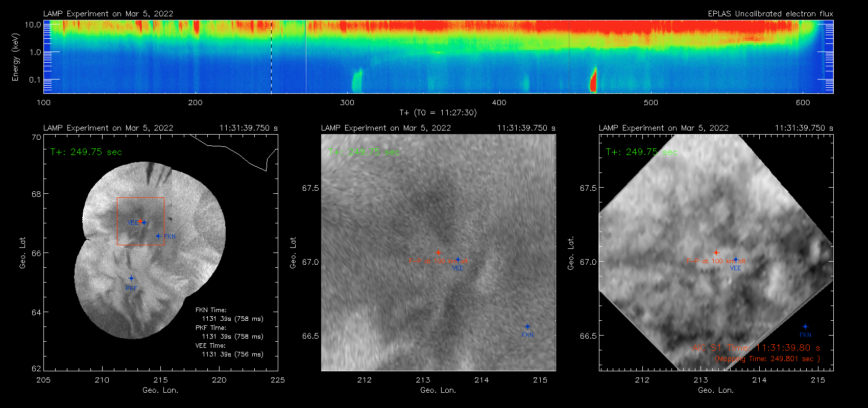Click the 'FKN Time:' label
The image size is (868, 408).
(211, 310)
